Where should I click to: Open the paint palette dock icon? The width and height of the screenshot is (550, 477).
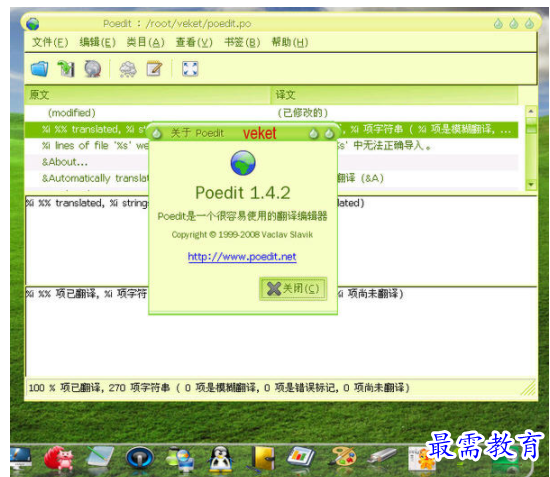[343, 457]
